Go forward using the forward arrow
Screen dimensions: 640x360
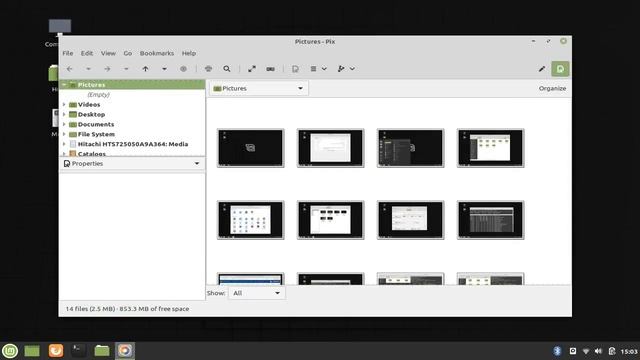[x=107, y=69]
